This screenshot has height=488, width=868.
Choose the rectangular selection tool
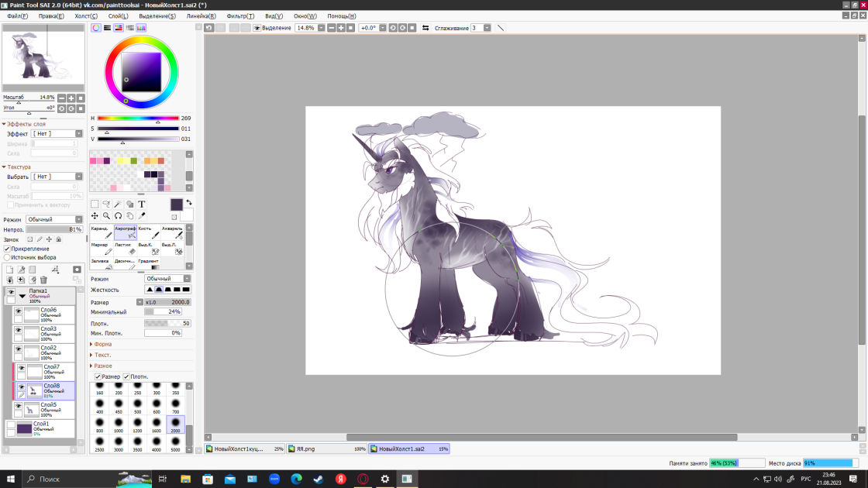click(x=95, y=204)
